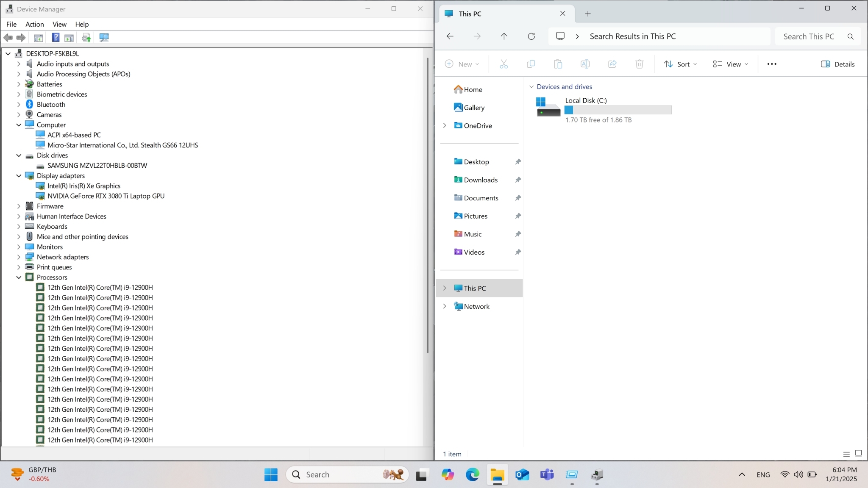Open the Action menu in Device Manager
Viewport: 868px width, 488px height.
34,24
